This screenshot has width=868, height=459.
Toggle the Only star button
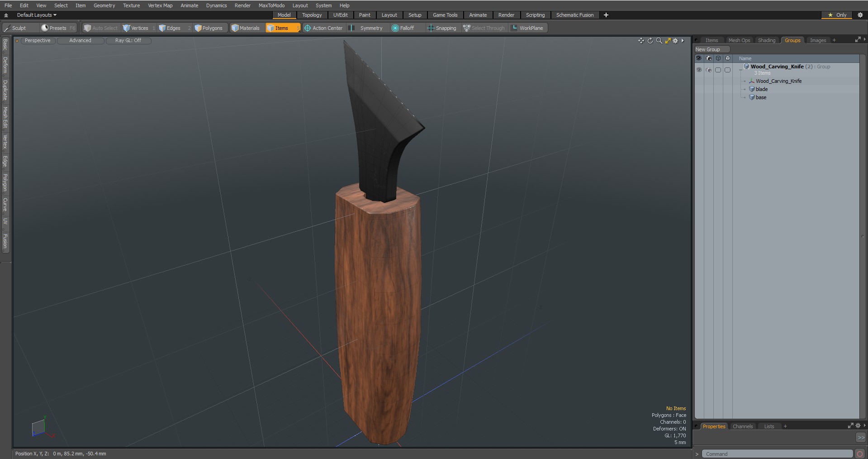[837, 15]
